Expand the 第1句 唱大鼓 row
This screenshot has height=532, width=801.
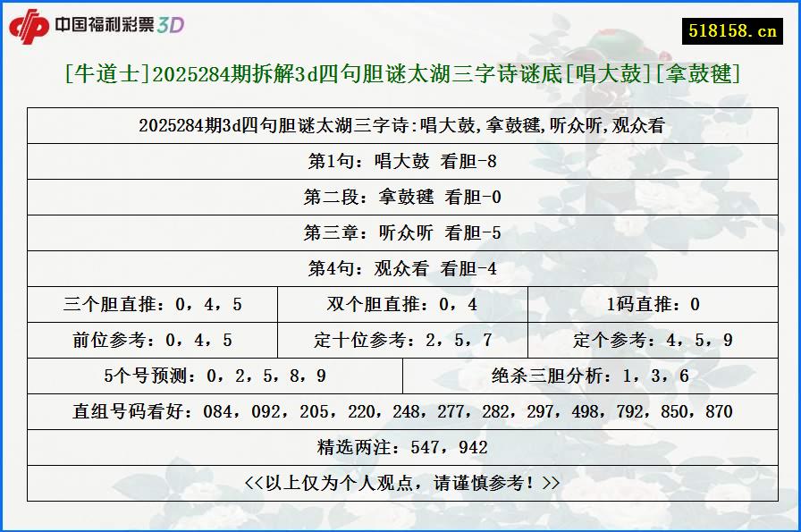[x=400, y=161]
